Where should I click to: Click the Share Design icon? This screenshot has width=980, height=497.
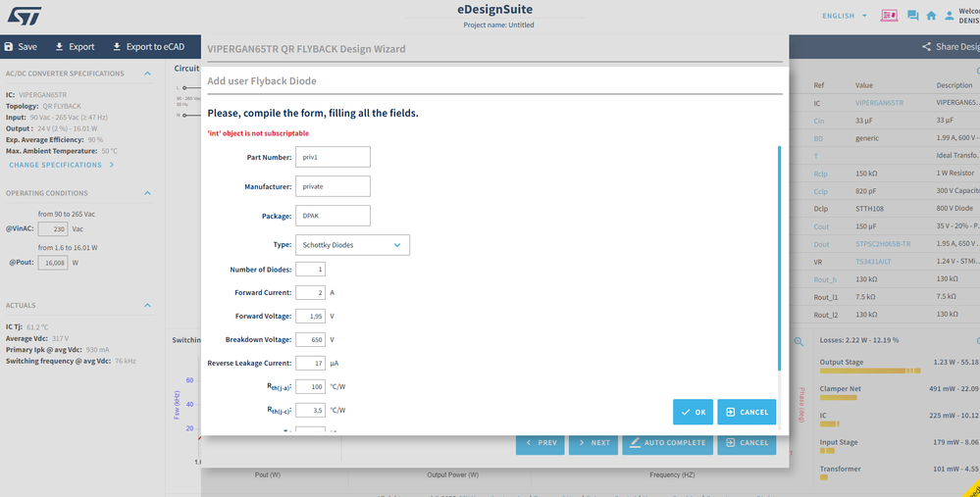tap(926, 47)
